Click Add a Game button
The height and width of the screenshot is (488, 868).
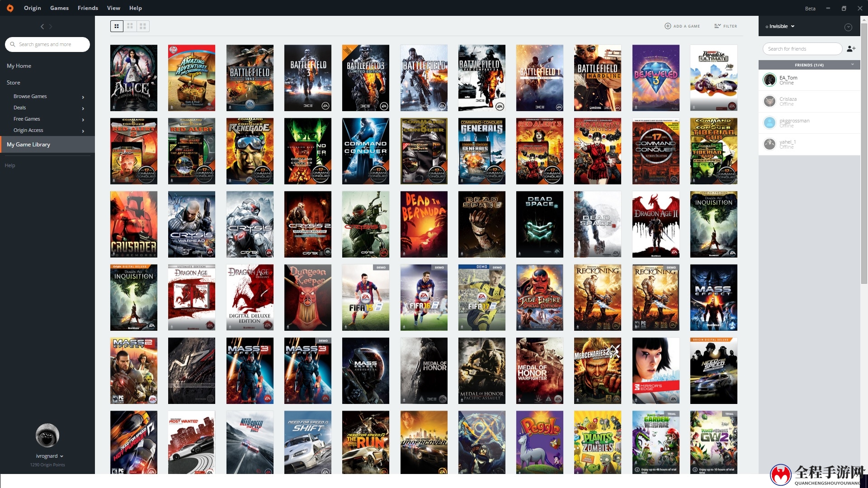click(x=682, y=26)
